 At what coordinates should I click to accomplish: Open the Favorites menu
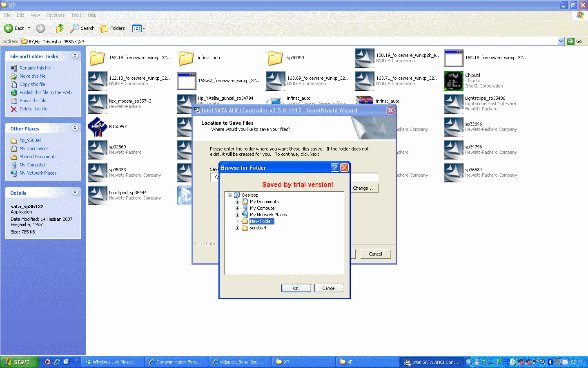55,15
